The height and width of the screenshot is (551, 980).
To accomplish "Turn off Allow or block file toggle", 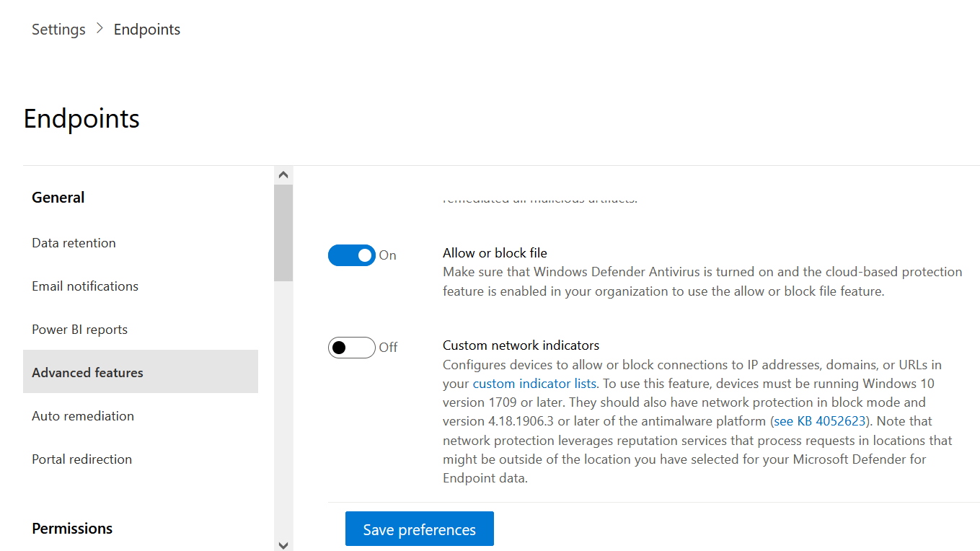I will [x=352, y=255].
